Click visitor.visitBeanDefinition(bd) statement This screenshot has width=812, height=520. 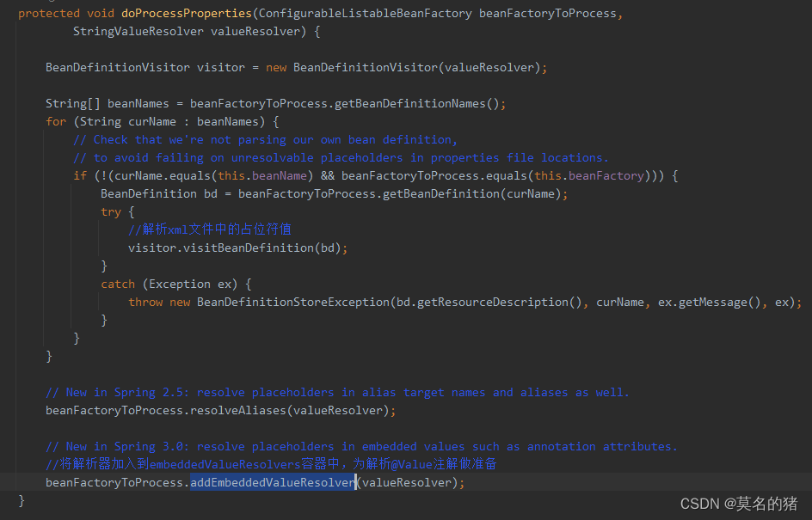[x=237, y=248]
